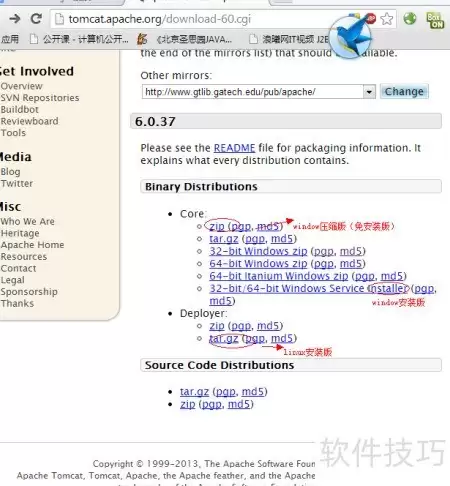Open the Sponsorship sidebar link
The width and height of the screenshot is (450, 486).
[x=29, y=292]
